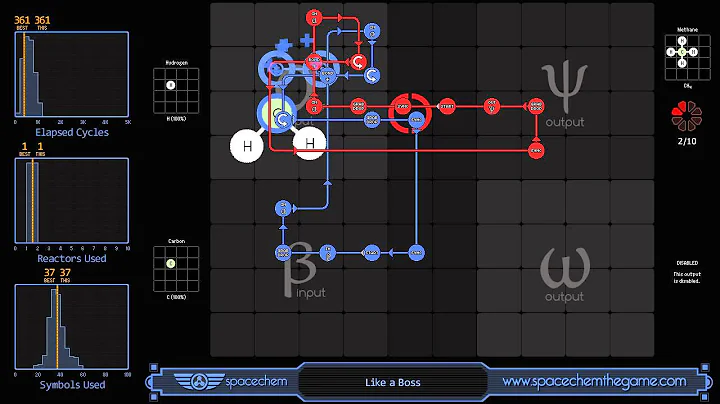This screenshot has height=404, width=720.
Task: Select the red START instruction symbol
Action: click(x=447, y=106)
